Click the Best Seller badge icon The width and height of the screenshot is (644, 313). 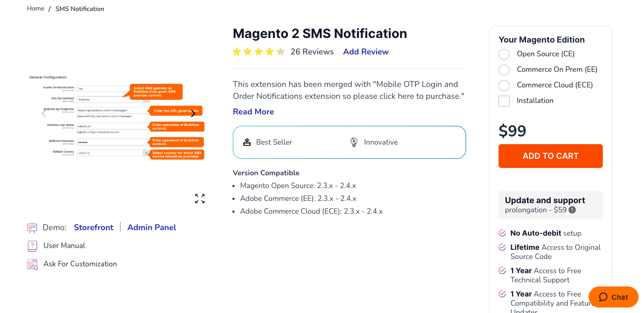[x=247, y=142]
